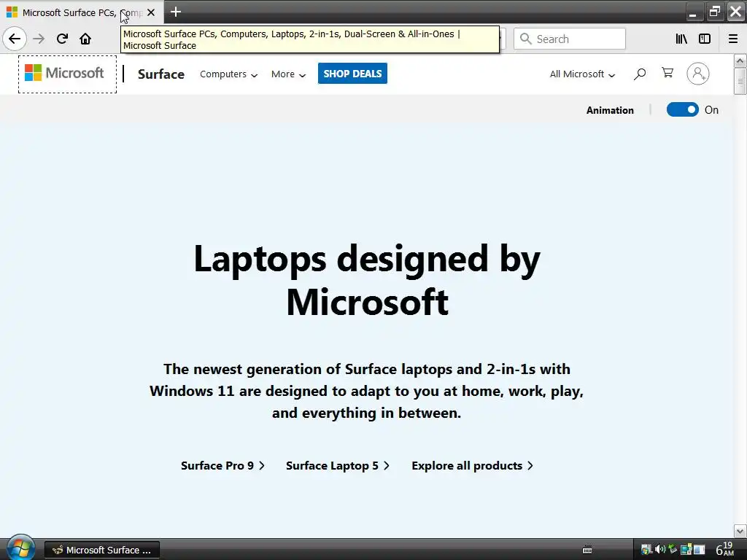Click the vertical scrollbar thumb

740,81
